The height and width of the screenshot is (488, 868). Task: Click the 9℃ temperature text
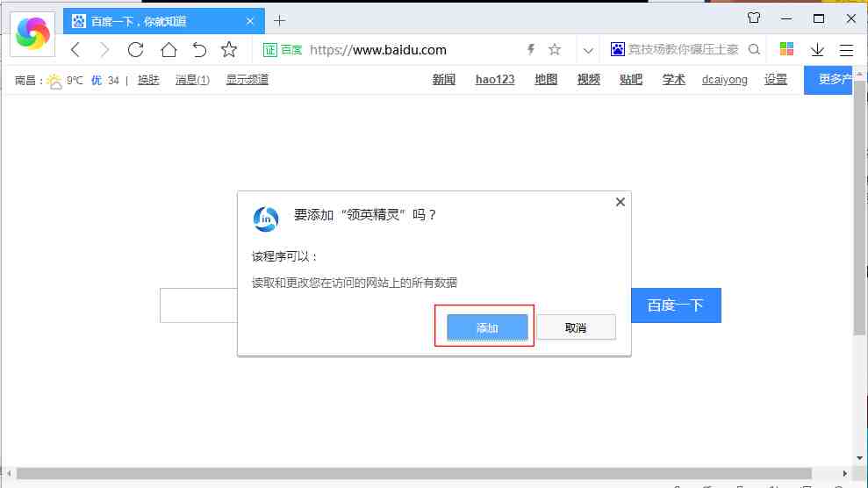[75, 80]
